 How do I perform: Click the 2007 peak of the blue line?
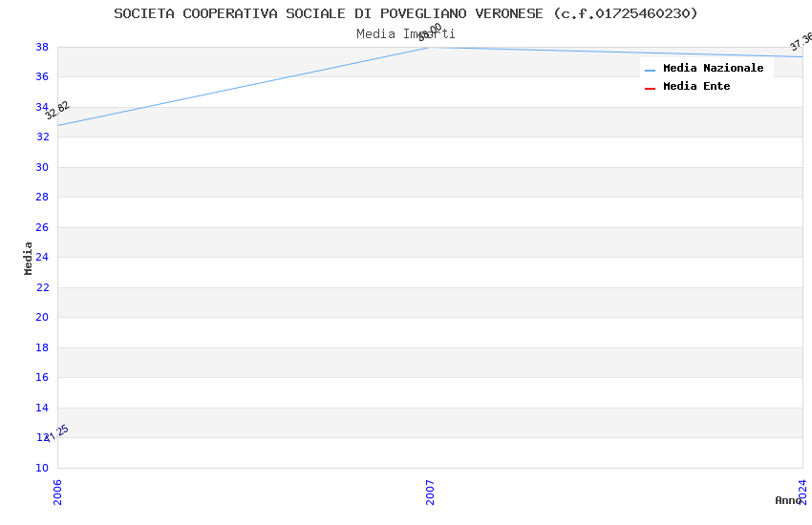(430, 48)
